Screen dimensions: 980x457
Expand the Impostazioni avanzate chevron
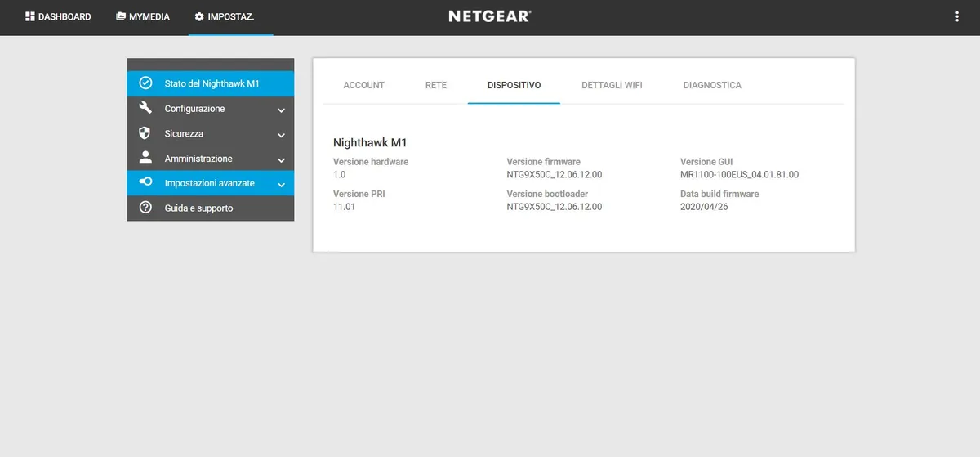click(281, 185)
